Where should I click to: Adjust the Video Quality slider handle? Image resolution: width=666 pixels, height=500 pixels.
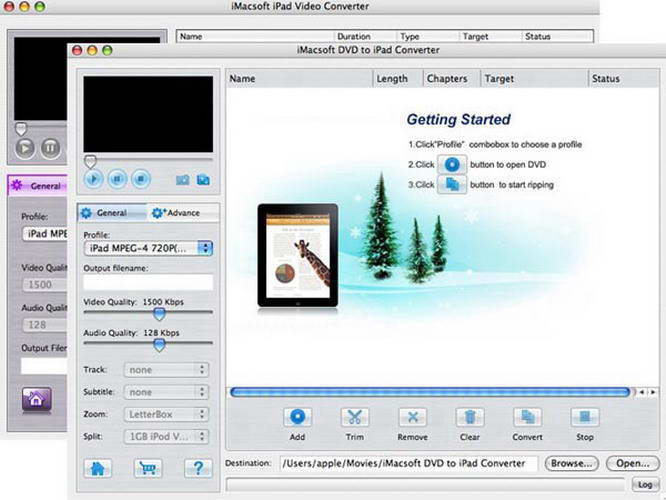(x=158, y=313)
